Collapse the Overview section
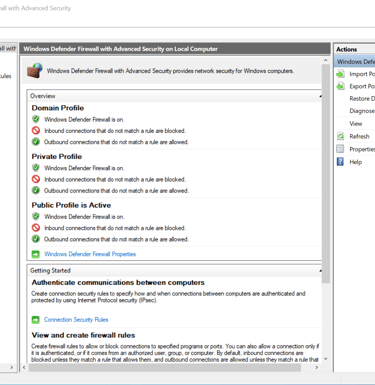The width and height of the screenshot is (375, 385). [320, 96]
